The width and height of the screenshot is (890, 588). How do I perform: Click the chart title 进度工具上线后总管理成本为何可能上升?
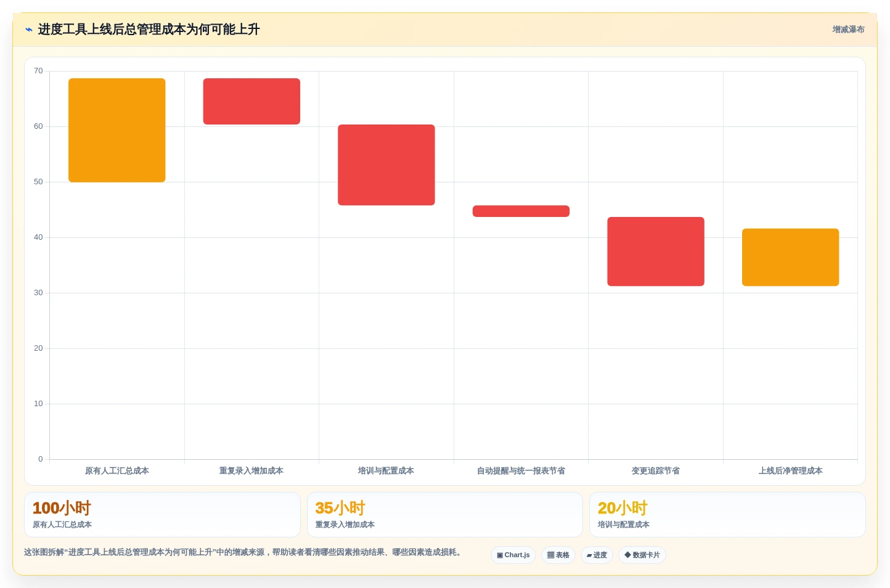click(149, 30)
